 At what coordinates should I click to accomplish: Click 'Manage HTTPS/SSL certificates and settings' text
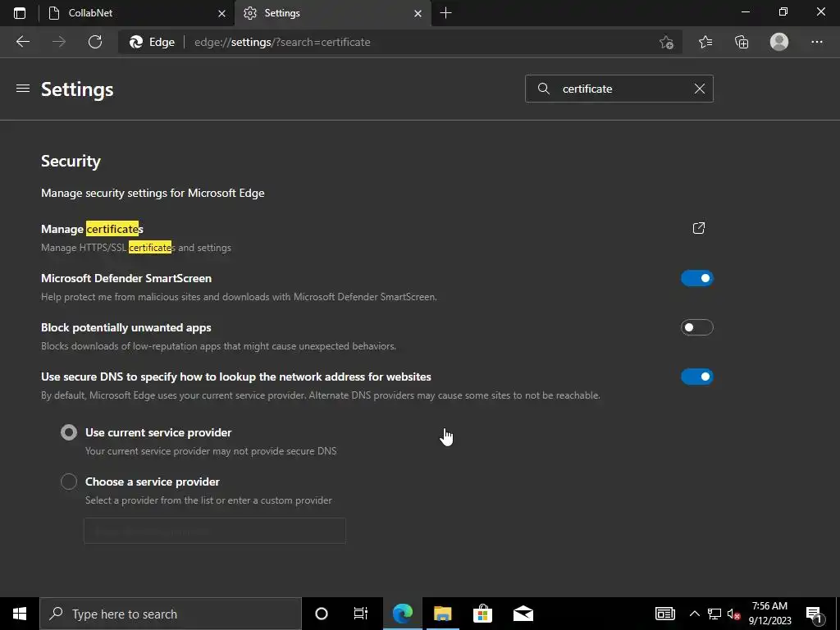pyautogui.click(x=136, y=248)
